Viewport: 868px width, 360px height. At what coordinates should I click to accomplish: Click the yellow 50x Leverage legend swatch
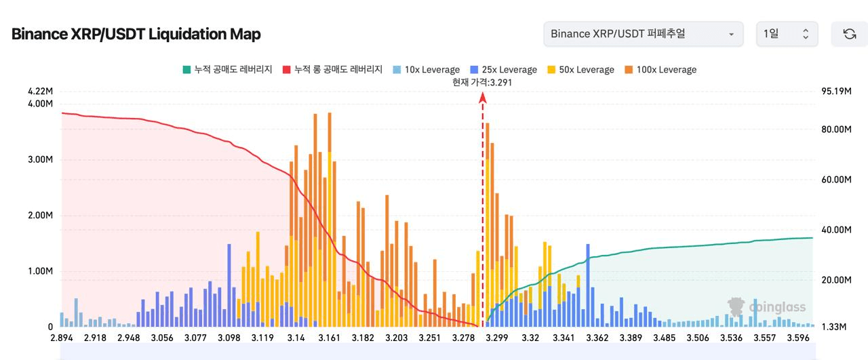(x=551, y=70)
